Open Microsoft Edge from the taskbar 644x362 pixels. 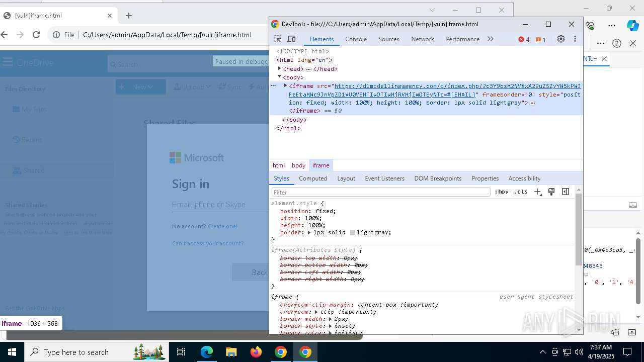tap(207, 352)
